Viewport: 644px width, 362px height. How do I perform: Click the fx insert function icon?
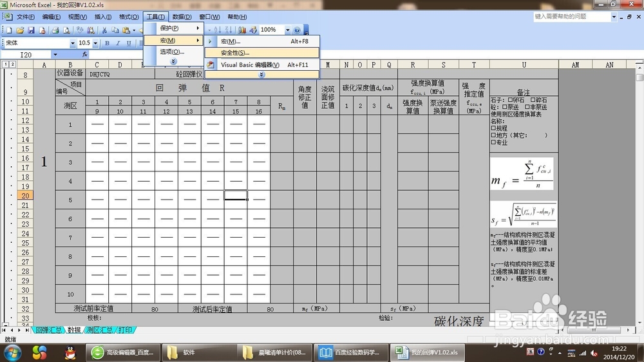(84, 54)
